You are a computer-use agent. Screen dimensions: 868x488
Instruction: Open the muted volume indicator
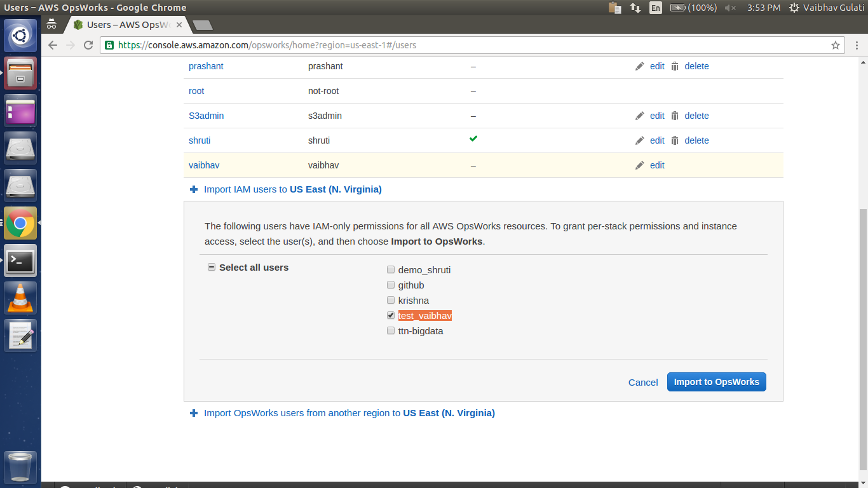730,8
